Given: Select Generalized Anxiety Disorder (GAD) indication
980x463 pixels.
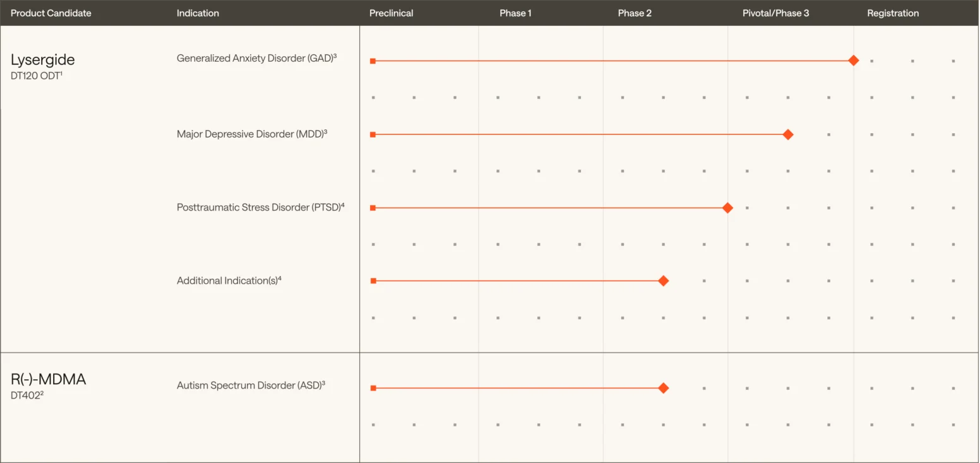Looking at the screenshot, I should 256,59.
